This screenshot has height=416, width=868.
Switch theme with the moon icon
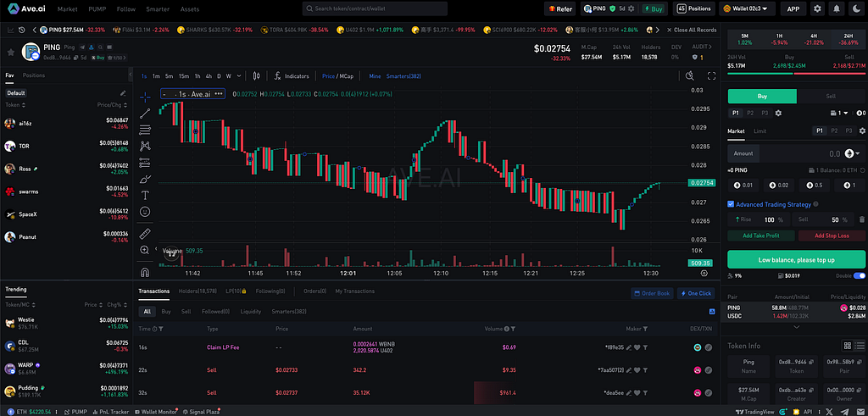point(856,8)
